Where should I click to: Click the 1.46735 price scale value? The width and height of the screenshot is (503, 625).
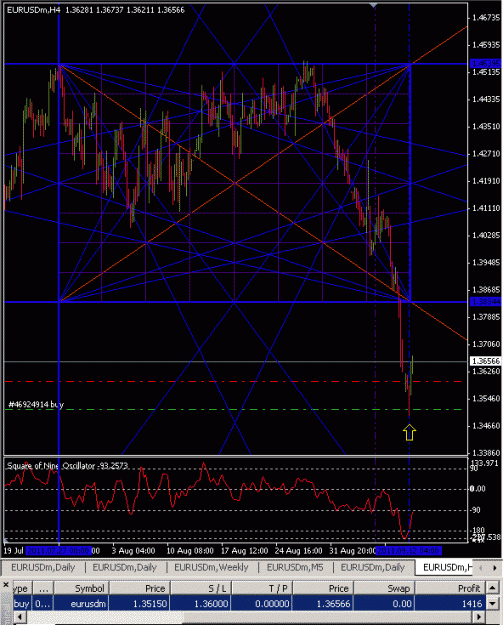485,18
